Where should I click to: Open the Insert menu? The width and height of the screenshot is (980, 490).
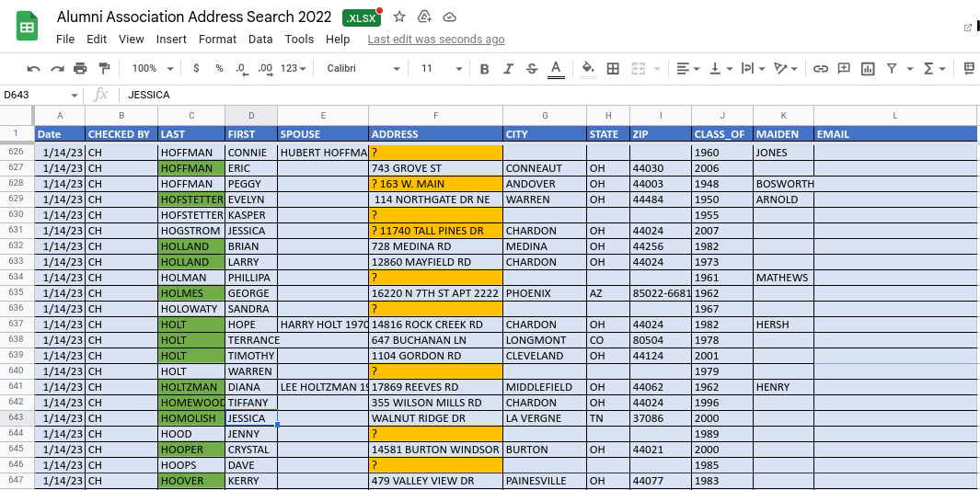pos(171,40)
